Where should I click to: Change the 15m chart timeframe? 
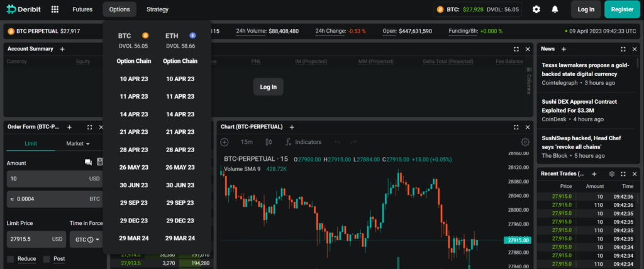click(247, 142)
